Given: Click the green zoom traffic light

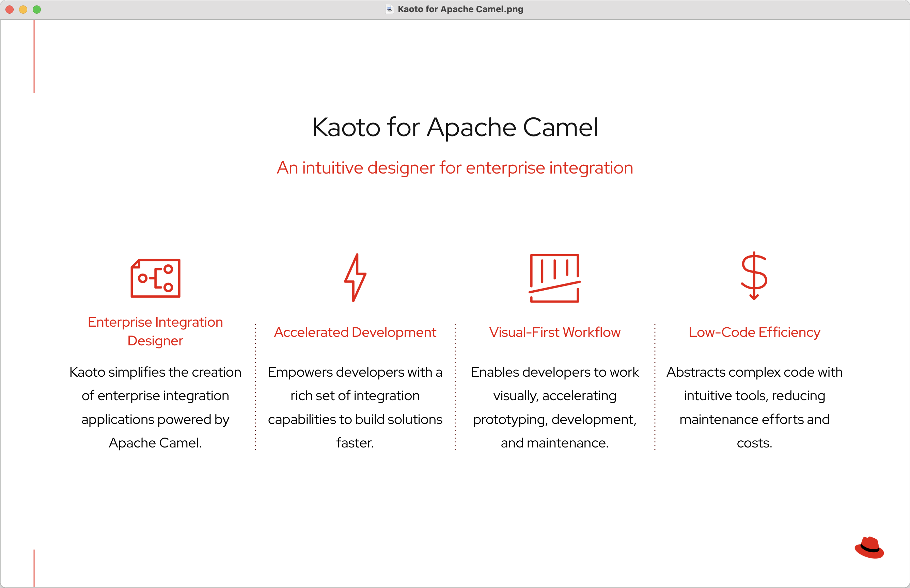Looking at the screenshot, I should 37,9.
